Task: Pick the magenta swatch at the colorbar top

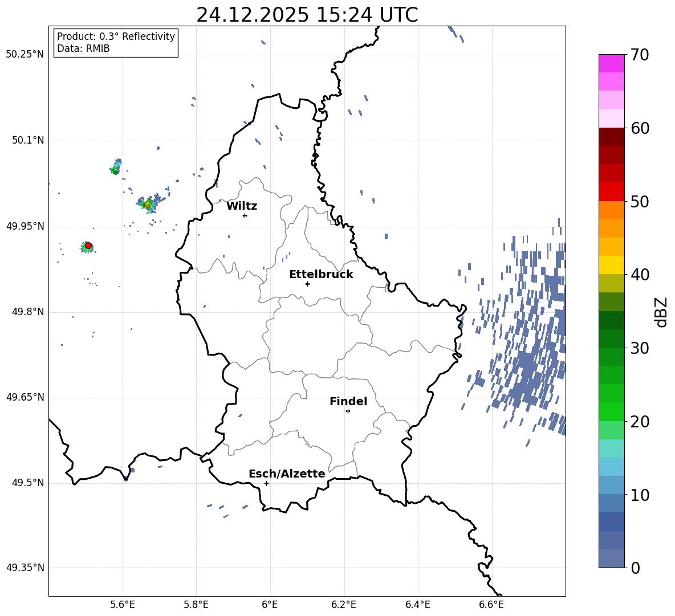Action: 612,63
